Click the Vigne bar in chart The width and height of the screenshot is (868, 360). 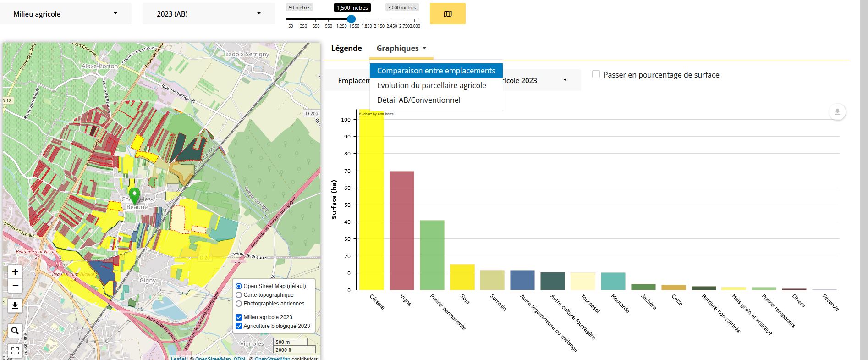tap(402, 231)
